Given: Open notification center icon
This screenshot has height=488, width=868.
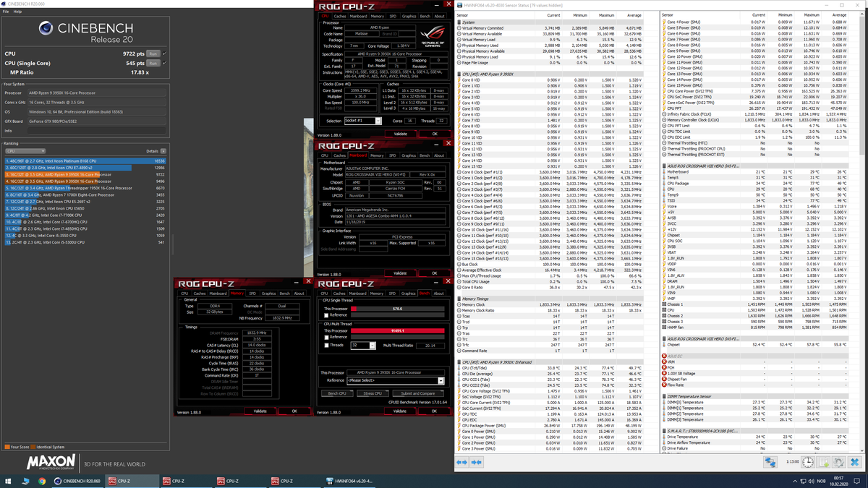Looking at the screenshot, I should coord(856,481).
